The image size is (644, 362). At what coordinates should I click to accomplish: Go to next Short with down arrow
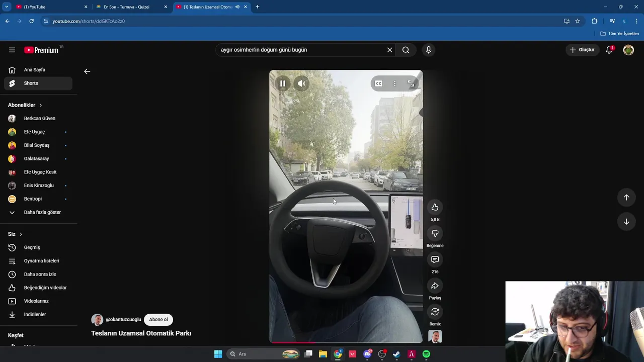point(626,222)
